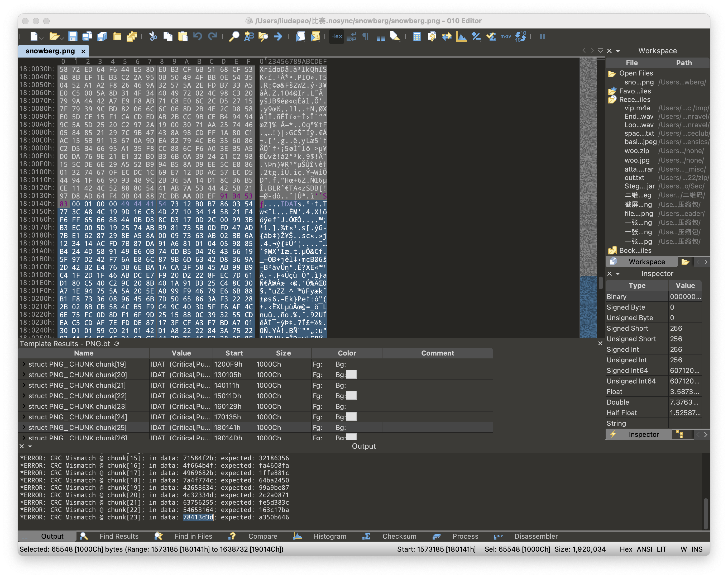Screen dimensions: 728x578
Task: Open the Hex Operations plus-minus icon
Action: [476, 36]
